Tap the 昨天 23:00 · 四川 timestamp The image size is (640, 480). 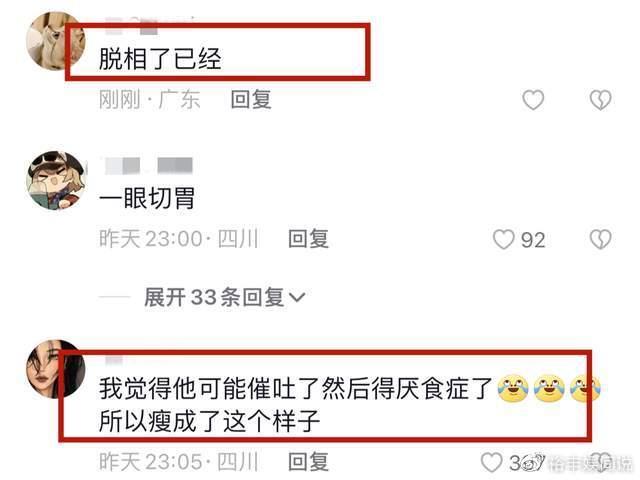coord(179,239)
